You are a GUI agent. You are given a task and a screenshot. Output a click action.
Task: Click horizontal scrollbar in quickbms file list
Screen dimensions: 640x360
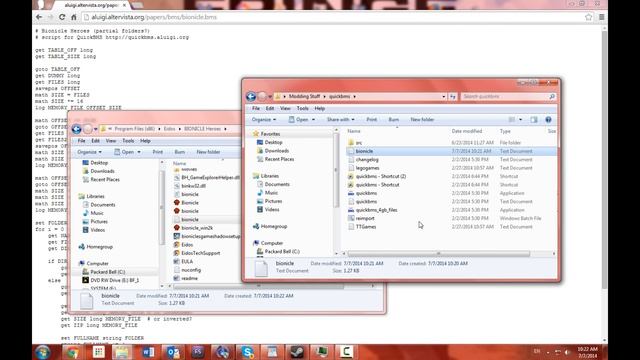pos(438,253)
